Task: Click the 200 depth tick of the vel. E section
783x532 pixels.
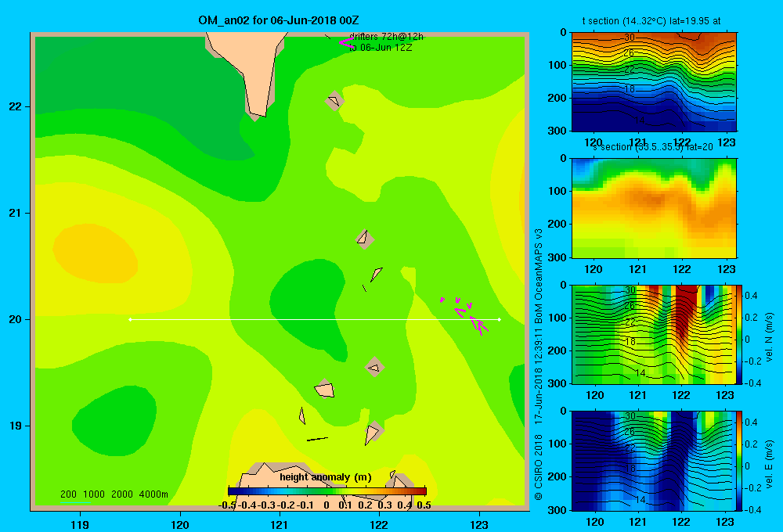Action: (557, 476)
